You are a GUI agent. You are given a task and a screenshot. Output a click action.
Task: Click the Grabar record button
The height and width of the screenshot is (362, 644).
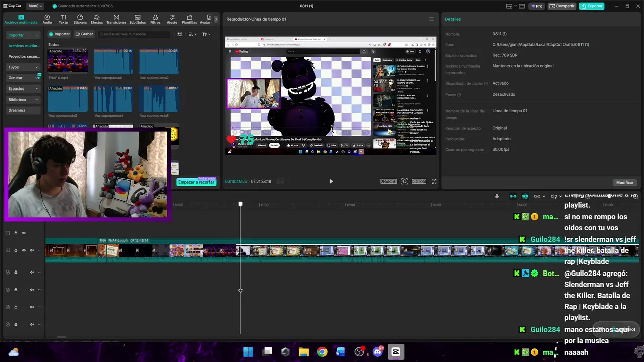[84, 34]
